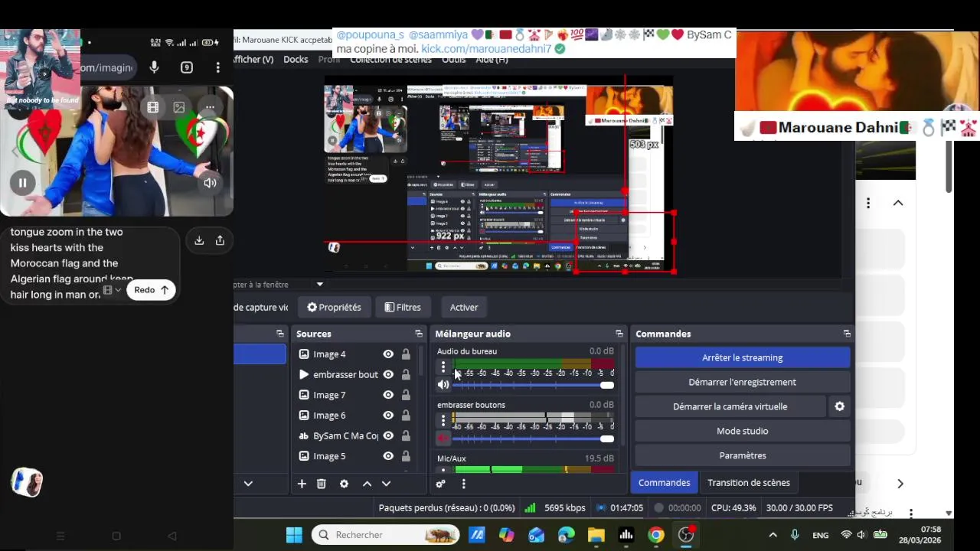Open virtual camera settings gear

coord(840,406)
